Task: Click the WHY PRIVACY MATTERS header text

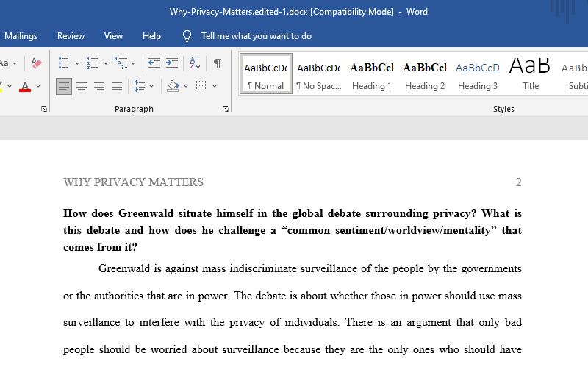Action: click(x=133, y=182)
